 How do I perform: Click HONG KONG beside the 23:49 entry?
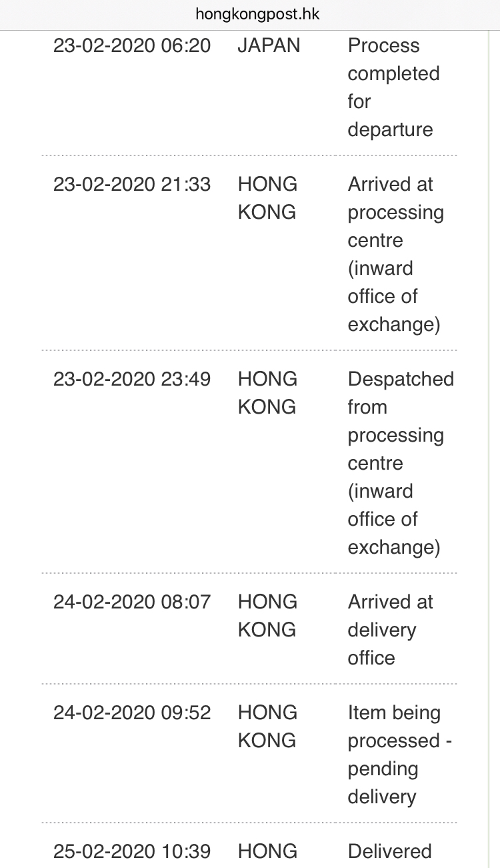tap(267, 393)
